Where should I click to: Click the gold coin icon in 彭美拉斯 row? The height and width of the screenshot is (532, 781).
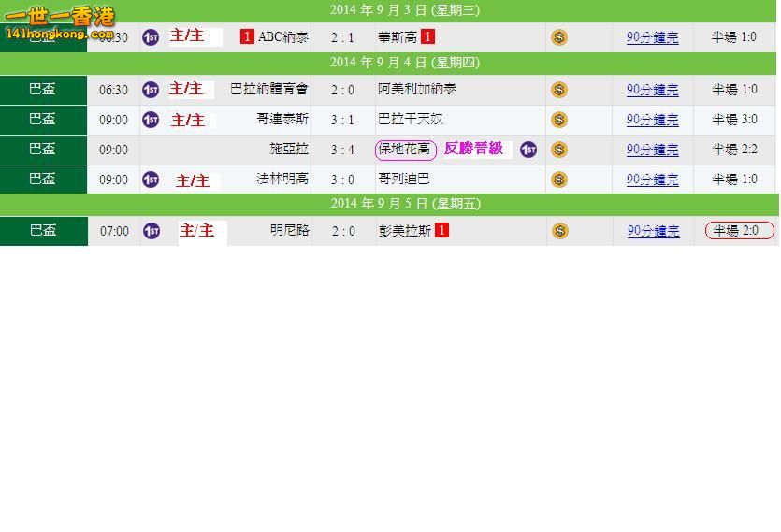click(560, 231)
